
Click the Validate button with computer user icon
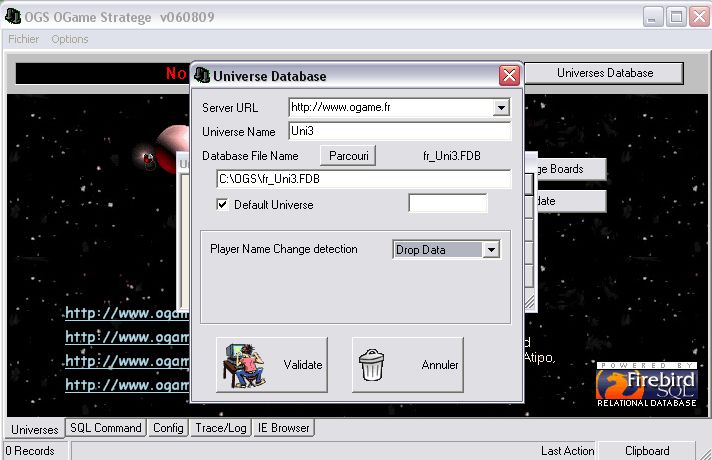pos(272,365)
